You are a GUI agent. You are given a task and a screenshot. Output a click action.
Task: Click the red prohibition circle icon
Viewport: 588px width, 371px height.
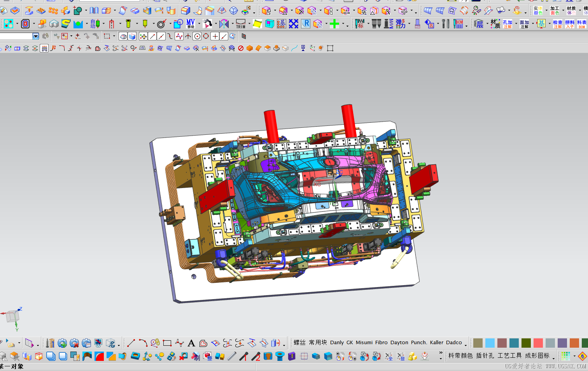pos(241,48)
